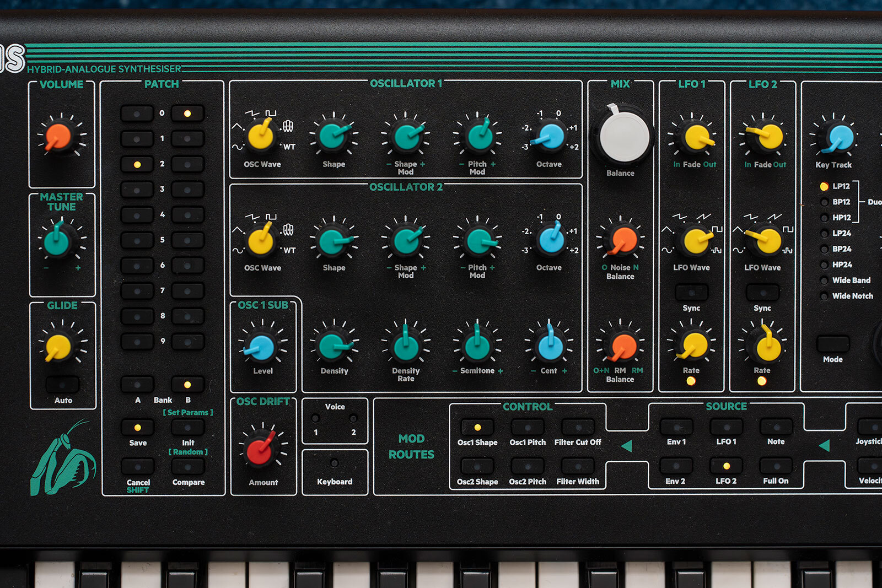
Task: Click the blue Key Track knob
Action: [x=840, y=138]
